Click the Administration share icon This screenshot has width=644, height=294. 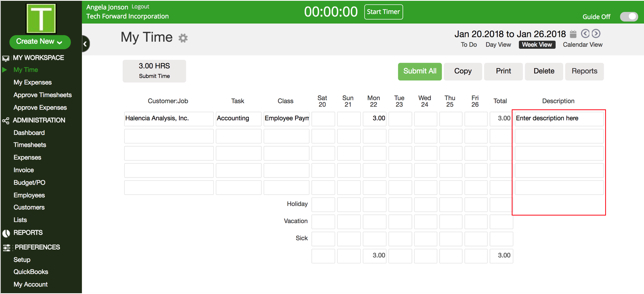6,120
